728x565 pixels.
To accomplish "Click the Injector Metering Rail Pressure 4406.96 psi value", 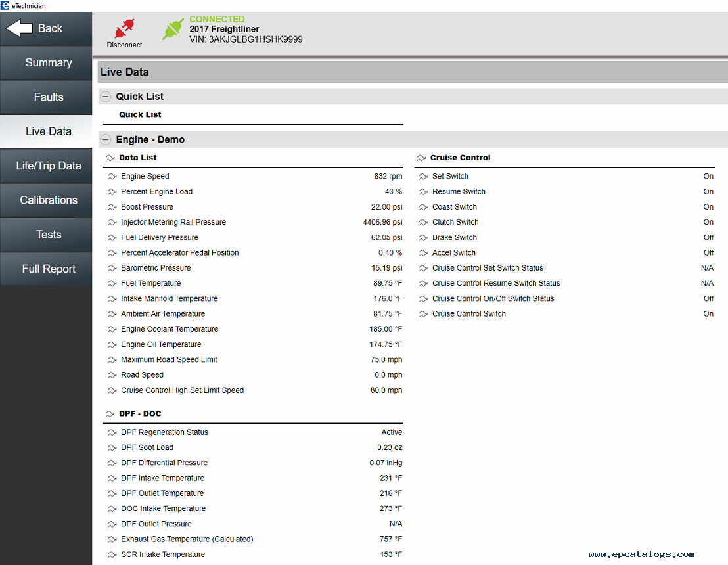I will [x=382, y=222].
